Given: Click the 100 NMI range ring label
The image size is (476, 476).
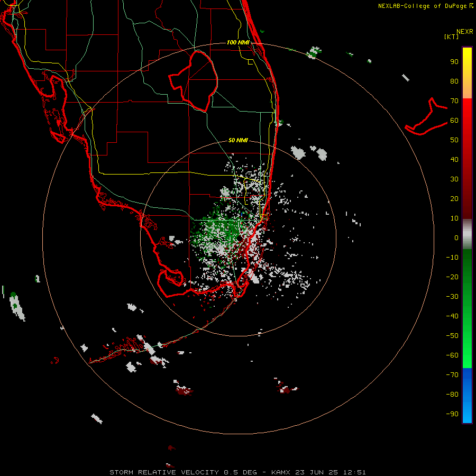Looking at the screenshot, I should pos(238,42).
